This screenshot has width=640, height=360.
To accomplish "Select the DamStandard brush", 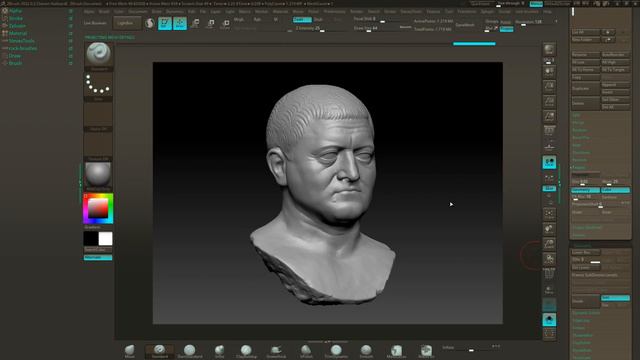I will (189, 351).
